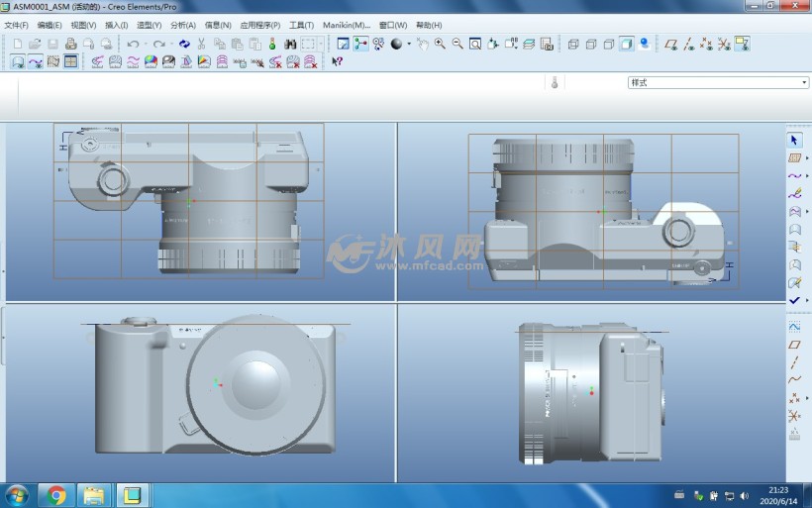Viewport: 812px width, 508px height.
Task: Click the Create Curve wavy tool
Action: [x=794, y=176]
